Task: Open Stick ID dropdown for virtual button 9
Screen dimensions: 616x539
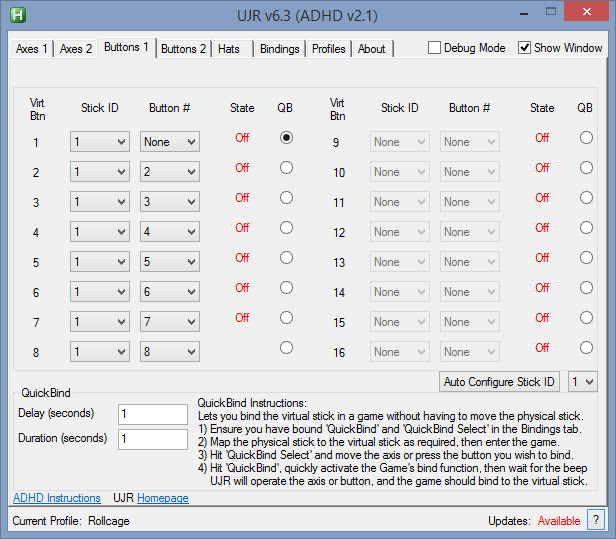Action: click(x=400, y=142)
